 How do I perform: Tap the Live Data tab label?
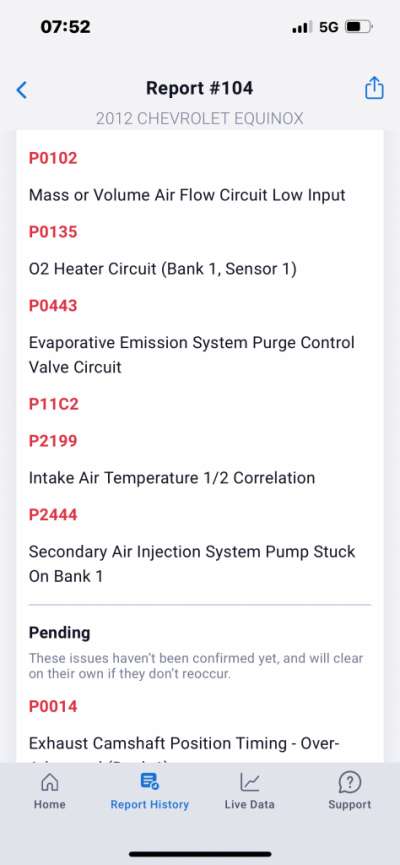pos(249,804)
